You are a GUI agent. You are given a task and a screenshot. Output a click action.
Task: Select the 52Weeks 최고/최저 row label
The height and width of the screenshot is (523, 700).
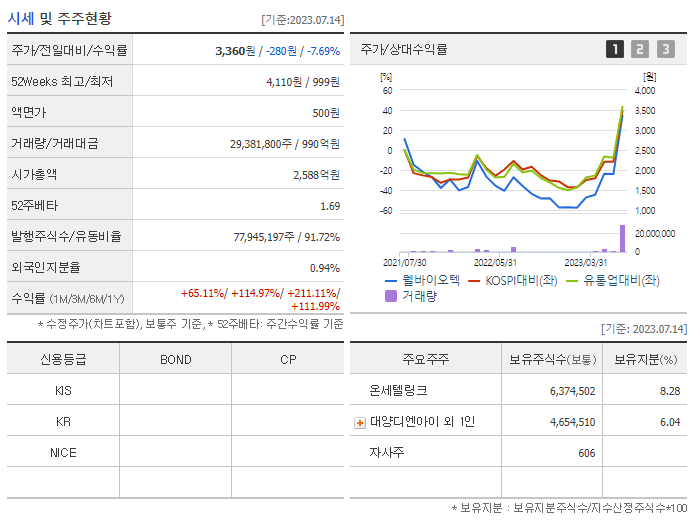[62, 82]
